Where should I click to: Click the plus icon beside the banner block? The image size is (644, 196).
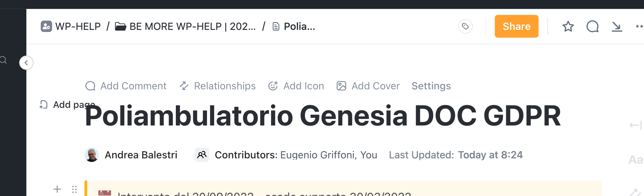click(57, 189)
